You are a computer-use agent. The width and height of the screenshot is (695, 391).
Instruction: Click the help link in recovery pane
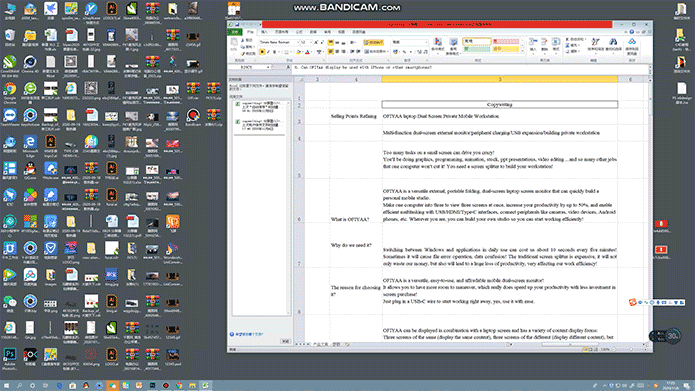[x=249, y=334]
